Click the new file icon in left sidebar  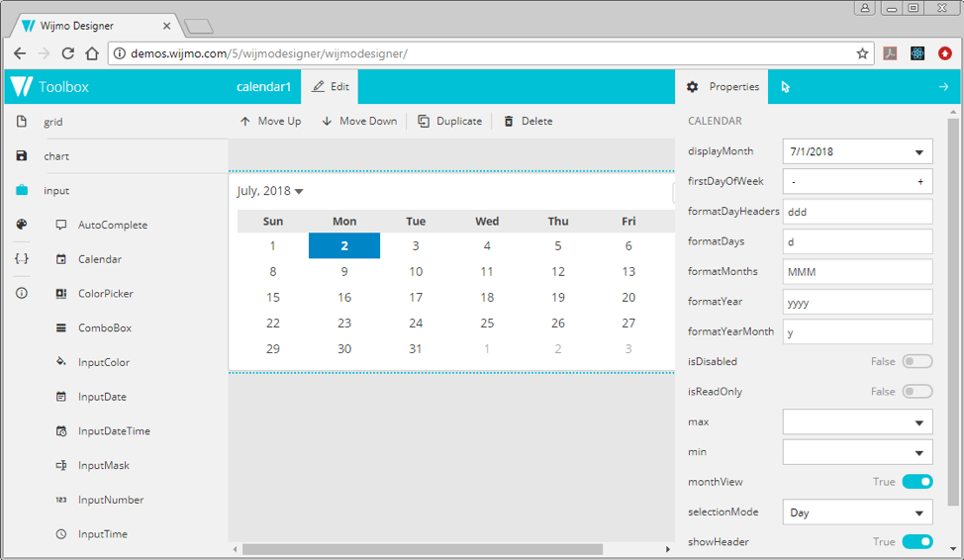(x=22, y=121)
